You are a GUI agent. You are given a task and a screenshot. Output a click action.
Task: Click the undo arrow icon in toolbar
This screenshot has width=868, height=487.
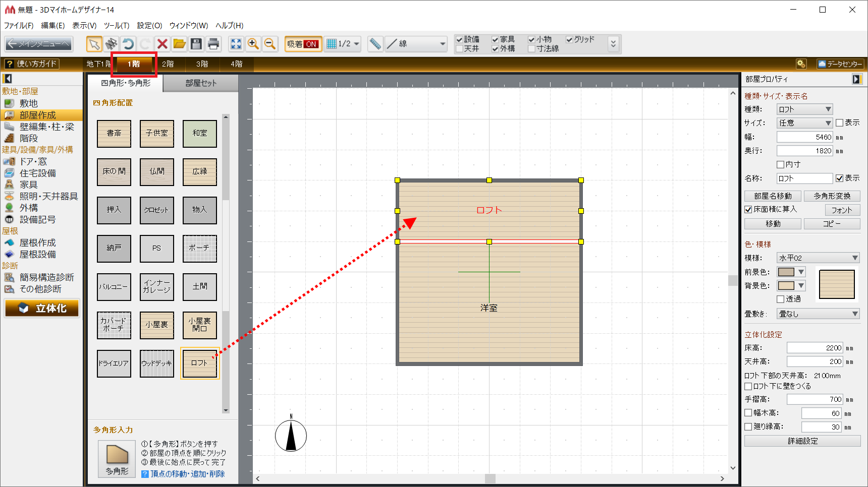click(x=128, y=44)
